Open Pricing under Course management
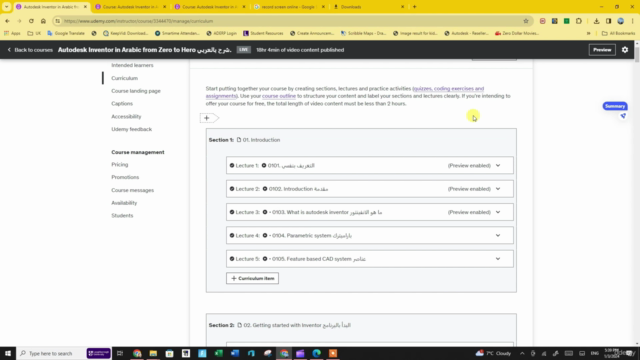 120,164
